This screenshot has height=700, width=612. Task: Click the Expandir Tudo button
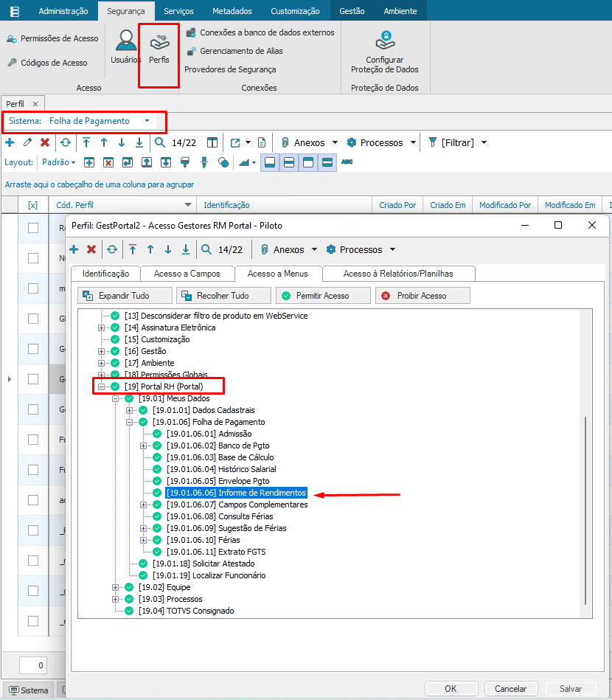point(125,296)
